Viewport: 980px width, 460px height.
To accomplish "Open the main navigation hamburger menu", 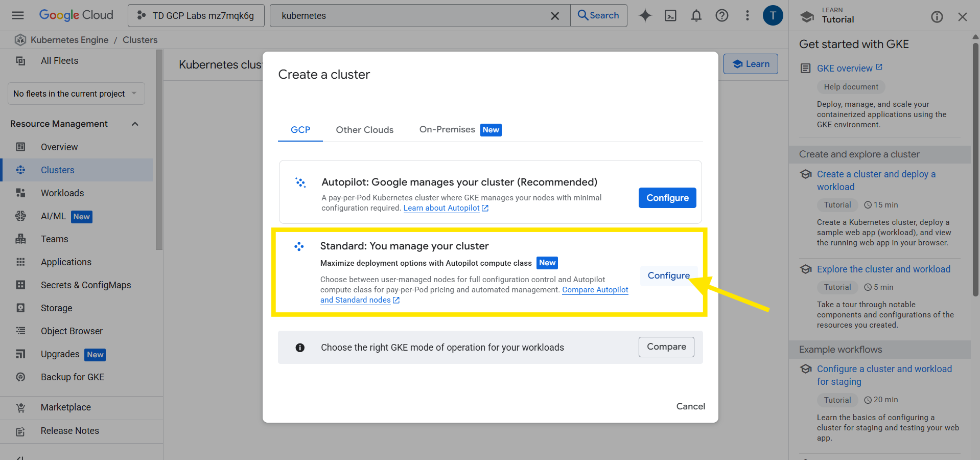I will point(18,15).
